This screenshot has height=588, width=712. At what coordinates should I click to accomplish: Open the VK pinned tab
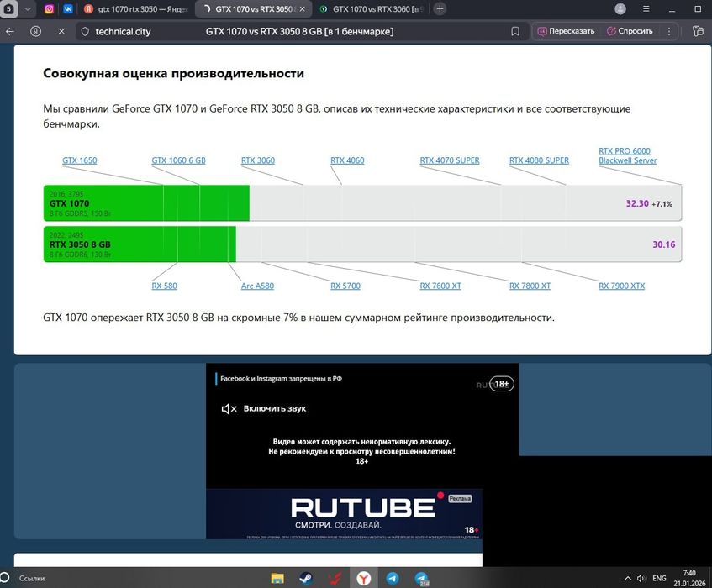point(67,9)
